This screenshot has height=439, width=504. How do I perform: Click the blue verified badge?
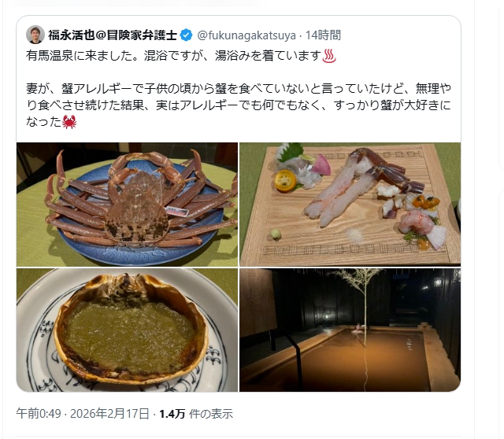coord(186,35)
